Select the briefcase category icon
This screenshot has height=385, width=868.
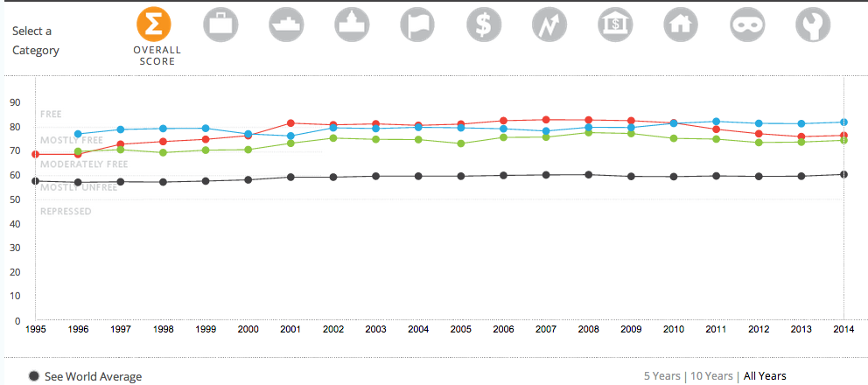point(220,25)
